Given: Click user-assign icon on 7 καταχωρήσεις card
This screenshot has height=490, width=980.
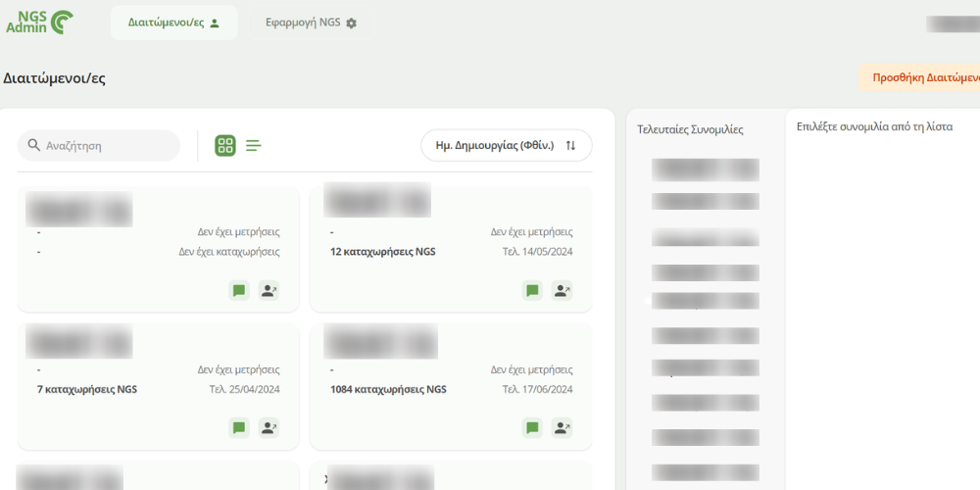Looking at the screenshot, I should 269,427.
